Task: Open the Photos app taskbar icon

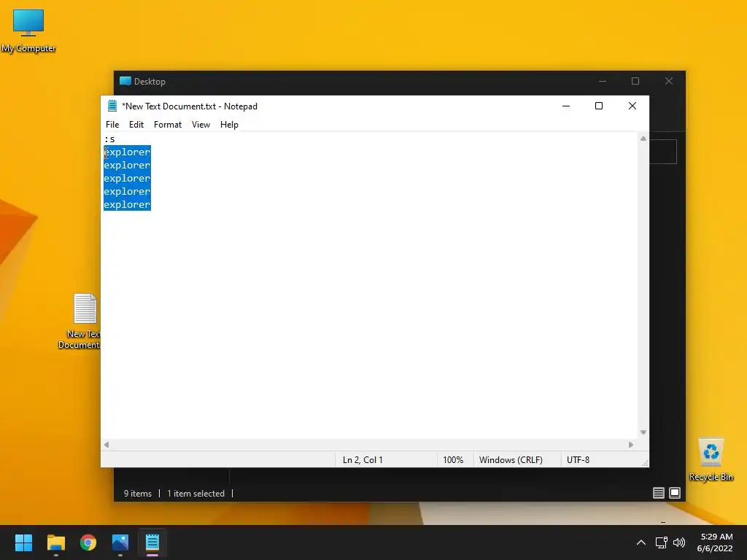Action: click(x=120, y=542)
